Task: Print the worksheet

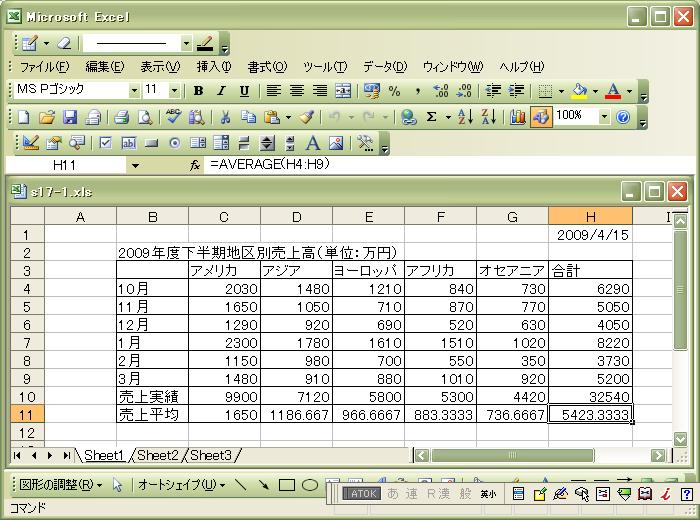Action: (121, 117)
